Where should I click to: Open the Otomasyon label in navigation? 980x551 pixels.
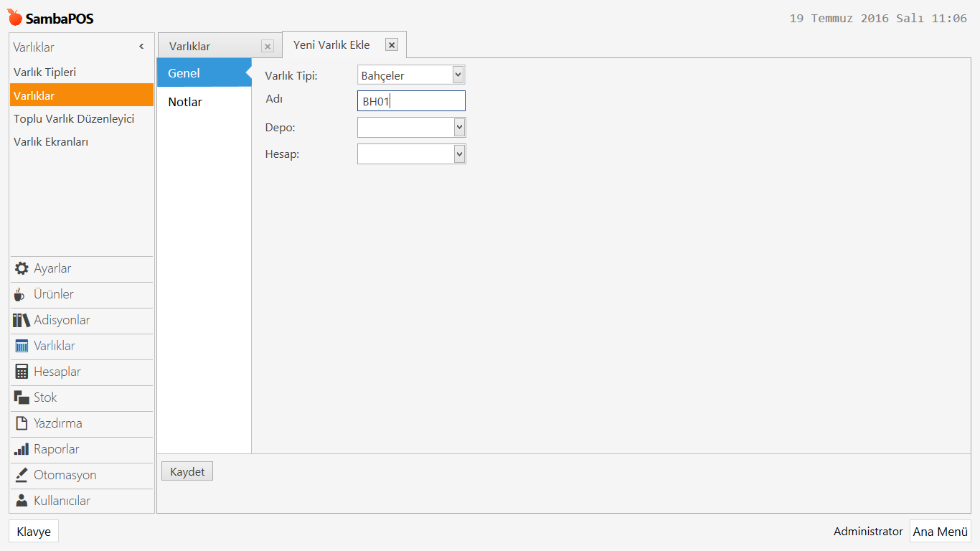(x=65, y=475)
